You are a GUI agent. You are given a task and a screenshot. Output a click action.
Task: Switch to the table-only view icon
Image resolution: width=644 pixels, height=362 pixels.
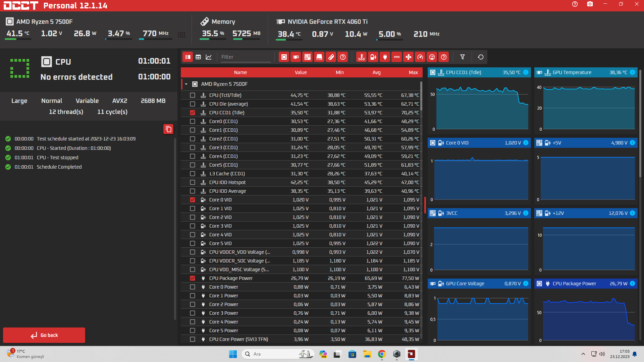198,57
